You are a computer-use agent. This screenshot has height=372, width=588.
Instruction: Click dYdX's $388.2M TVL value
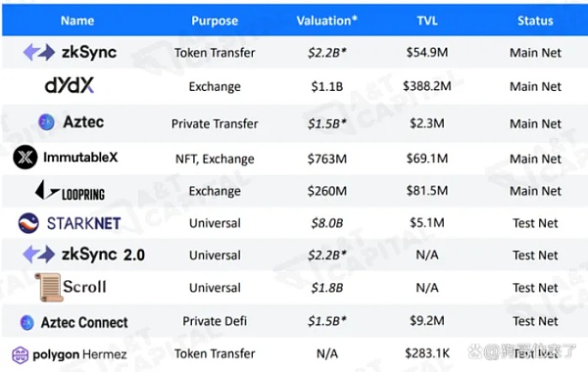(x=427, y=86)
